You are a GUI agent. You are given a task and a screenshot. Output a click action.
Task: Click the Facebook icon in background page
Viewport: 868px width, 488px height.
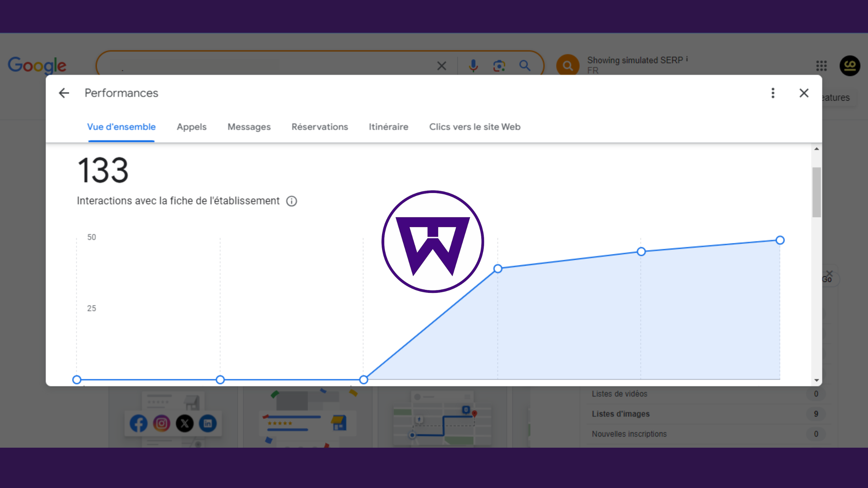(x=138, y=424)
